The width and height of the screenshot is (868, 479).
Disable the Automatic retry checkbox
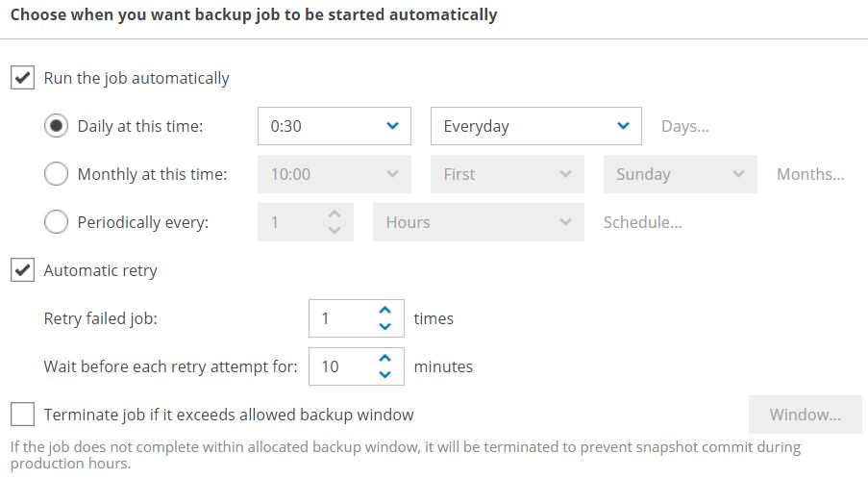(23, 269)
